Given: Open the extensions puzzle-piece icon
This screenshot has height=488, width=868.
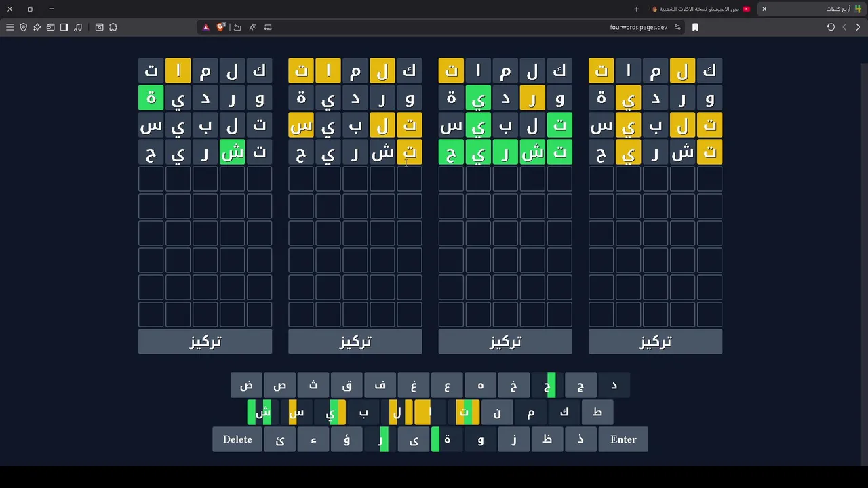Looking at the screenshot, I should point(113,27).
